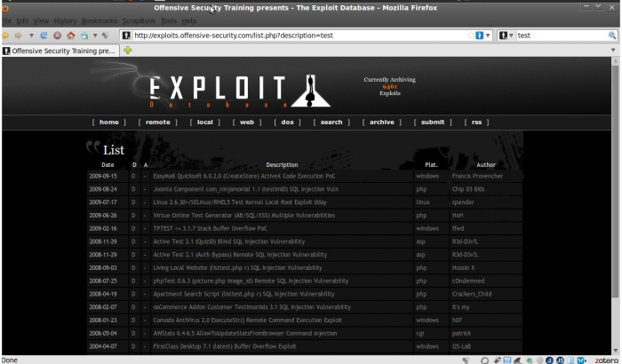Click the red Stop loading icon
622x364 pixels.
[57, 36]
